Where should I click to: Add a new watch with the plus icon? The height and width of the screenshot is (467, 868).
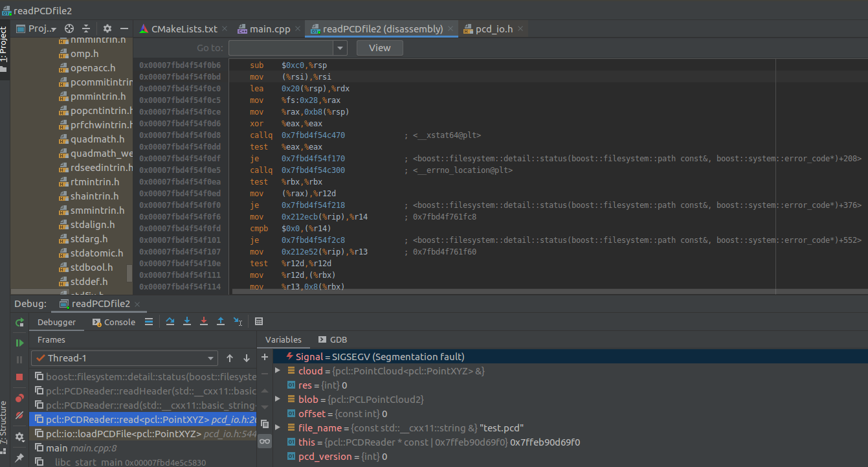pos(264,357)
